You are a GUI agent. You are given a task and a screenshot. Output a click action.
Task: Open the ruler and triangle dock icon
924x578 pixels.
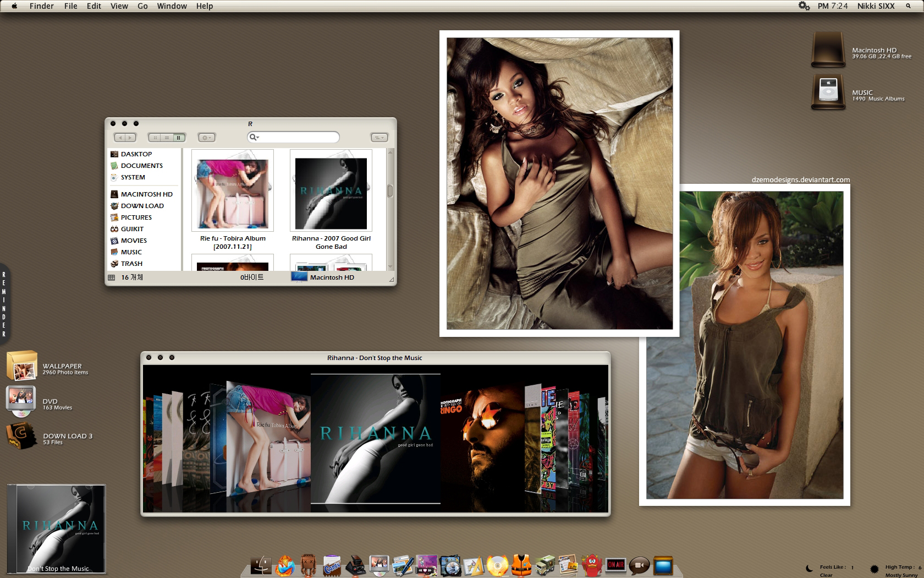(x=474, y=565)
